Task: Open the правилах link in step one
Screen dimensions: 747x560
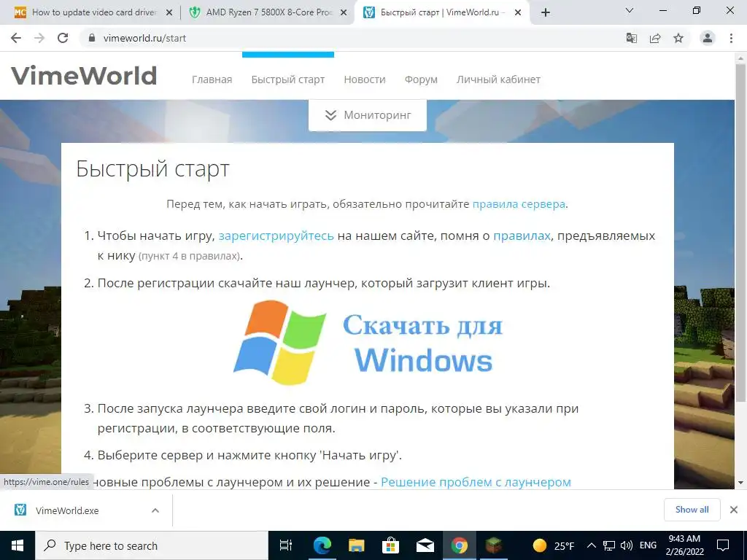Action: pyautogui.click(x=522, y=236)
